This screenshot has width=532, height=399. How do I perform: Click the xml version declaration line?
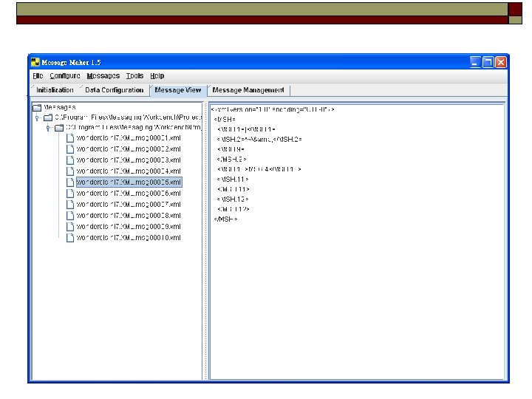273,109
